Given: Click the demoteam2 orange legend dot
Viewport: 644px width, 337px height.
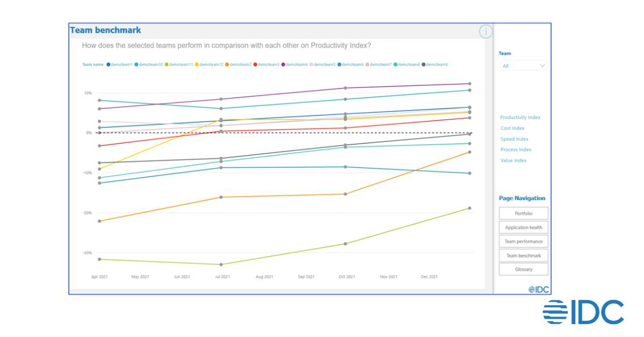Looking at the screenshot, I should click(x=228, y=64).
